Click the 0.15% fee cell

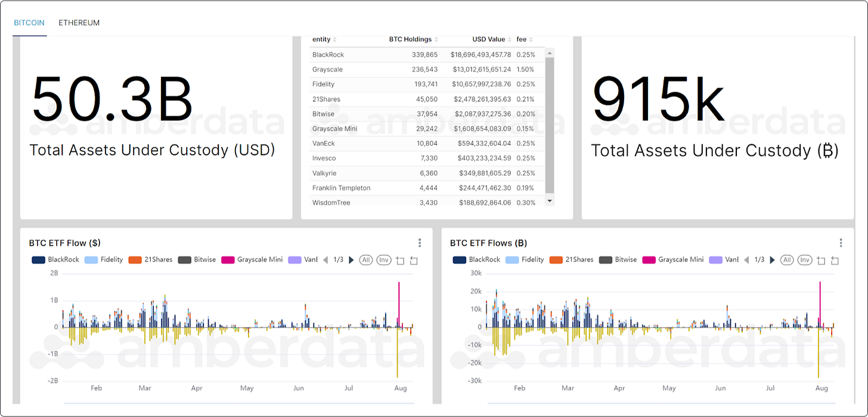[x=525, y=129]
